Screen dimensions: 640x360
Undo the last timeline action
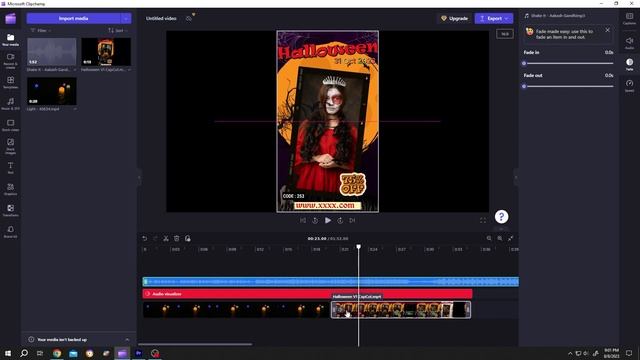144,238
